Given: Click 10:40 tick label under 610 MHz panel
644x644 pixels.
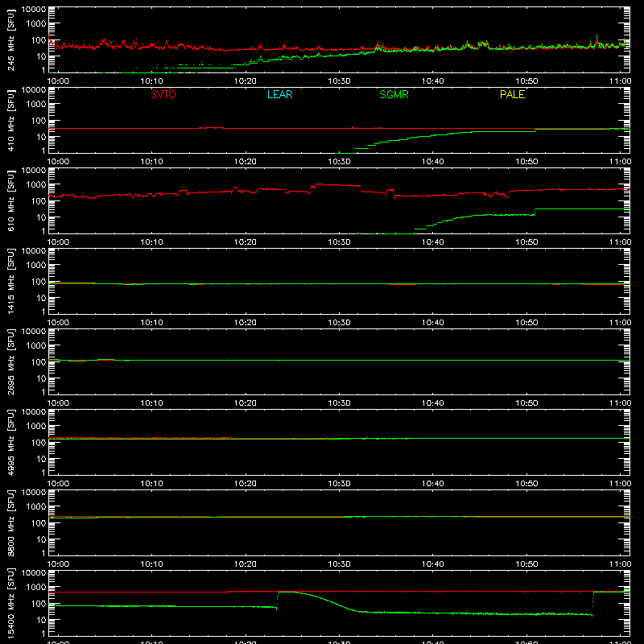Looking at the screenshot, I should (433, 242).
